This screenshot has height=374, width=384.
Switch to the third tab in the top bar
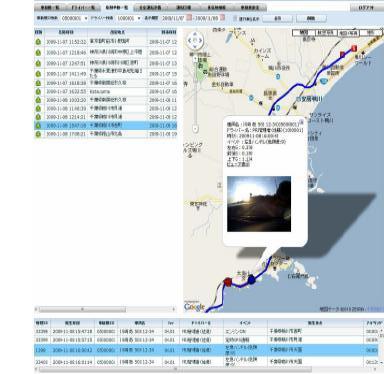coord(117,7)
